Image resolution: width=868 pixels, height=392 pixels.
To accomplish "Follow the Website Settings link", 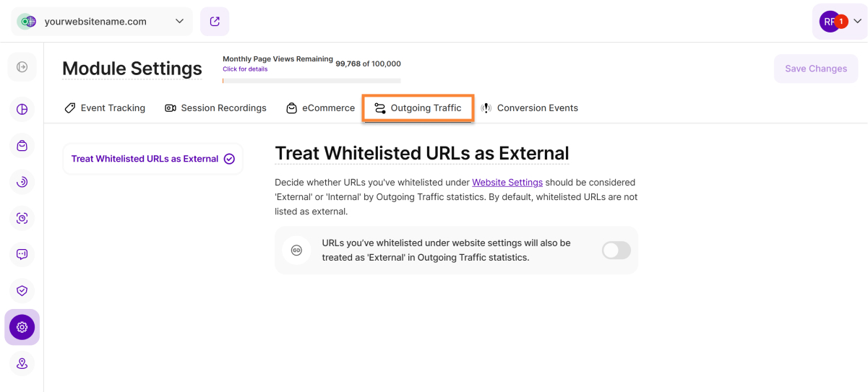I will click(507, 183).
